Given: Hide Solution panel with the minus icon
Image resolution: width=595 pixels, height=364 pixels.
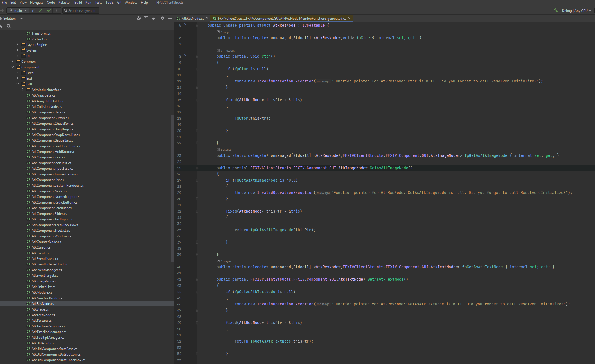Looking at the screenshot, I should tap(170, 18).
